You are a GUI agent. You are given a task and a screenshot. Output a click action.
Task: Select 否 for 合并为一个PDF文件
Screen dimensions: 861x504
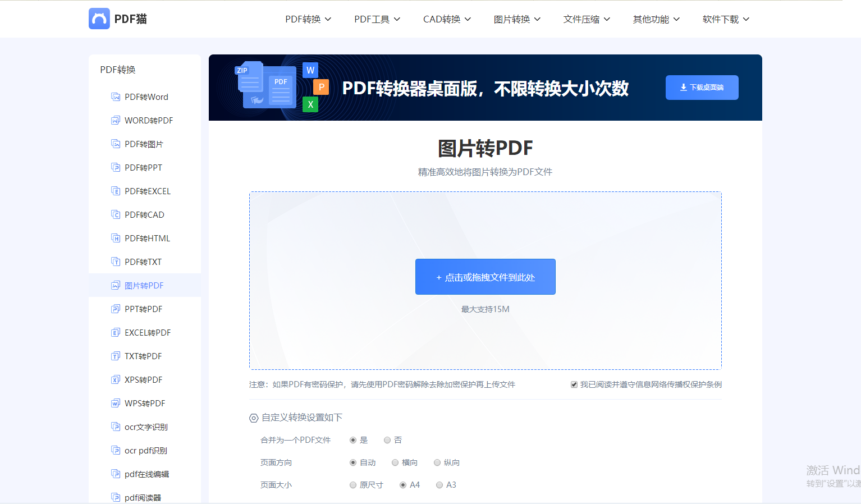pos(387,440)
